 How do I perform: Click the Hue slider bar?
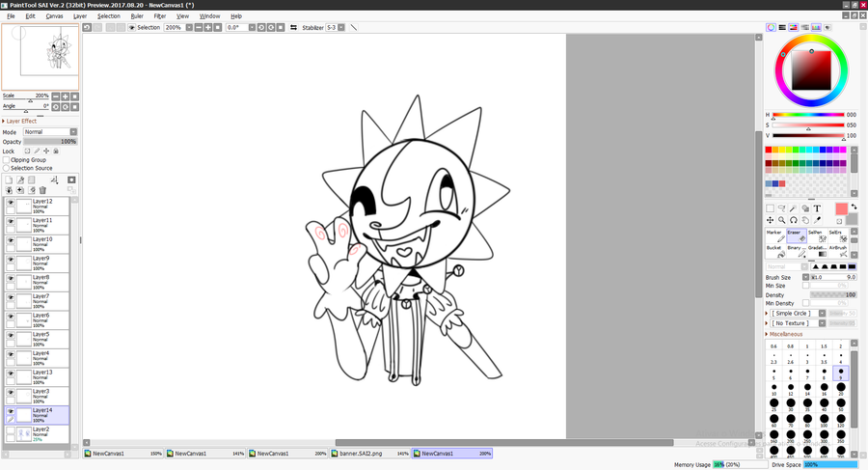(x=808, y=115)
